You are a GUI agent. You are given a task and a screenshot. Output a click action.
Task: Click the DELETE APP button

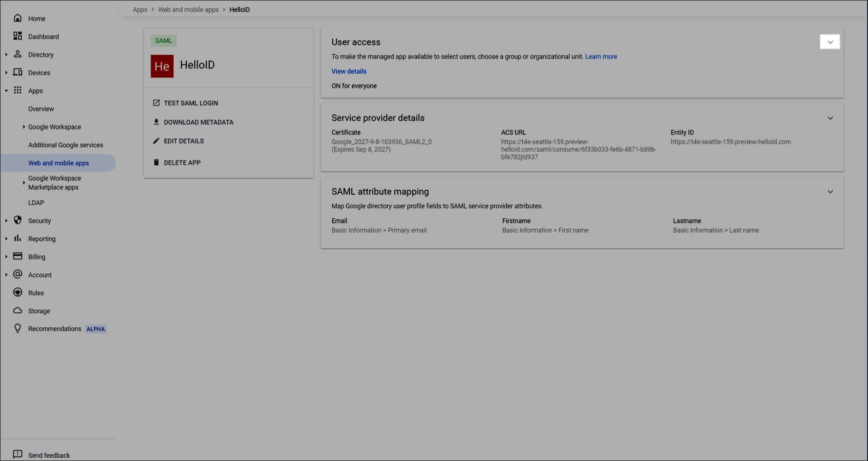click(177, 163)
